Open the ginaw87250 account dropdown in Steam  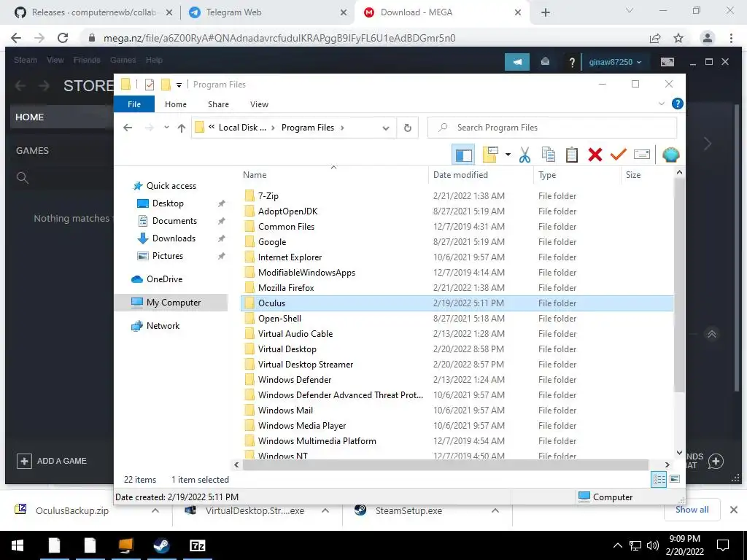(615, 62)
